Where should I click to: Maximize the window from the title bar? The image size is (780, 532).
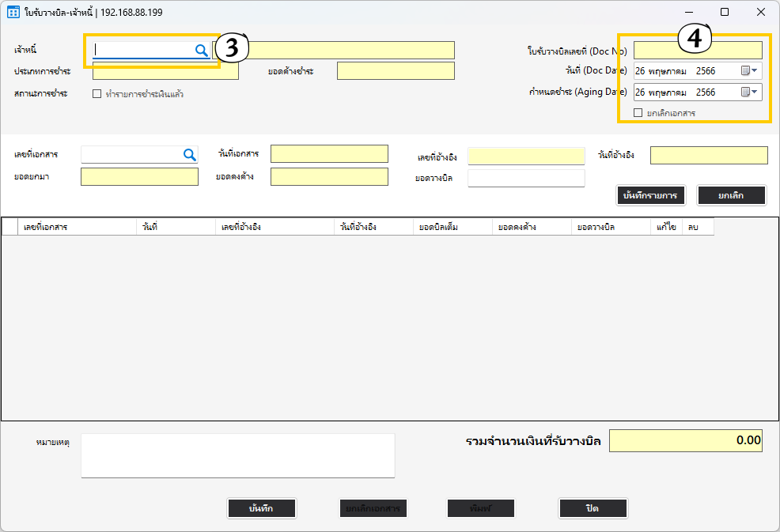coord(725,13)
